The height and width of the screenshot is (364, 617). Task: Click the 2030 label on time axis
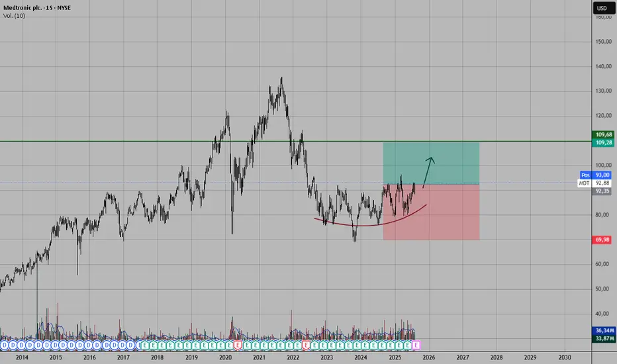(565, 357)
